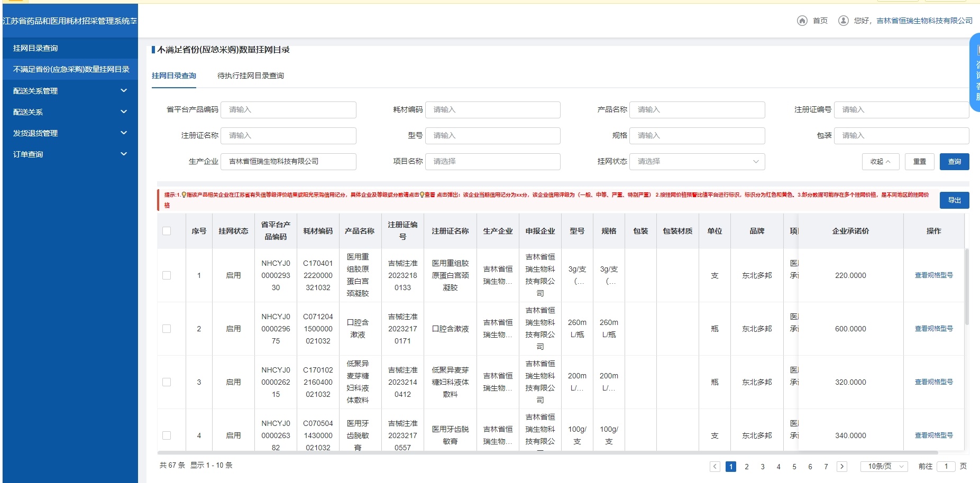Click the 前往 page number input

(946, 467)
